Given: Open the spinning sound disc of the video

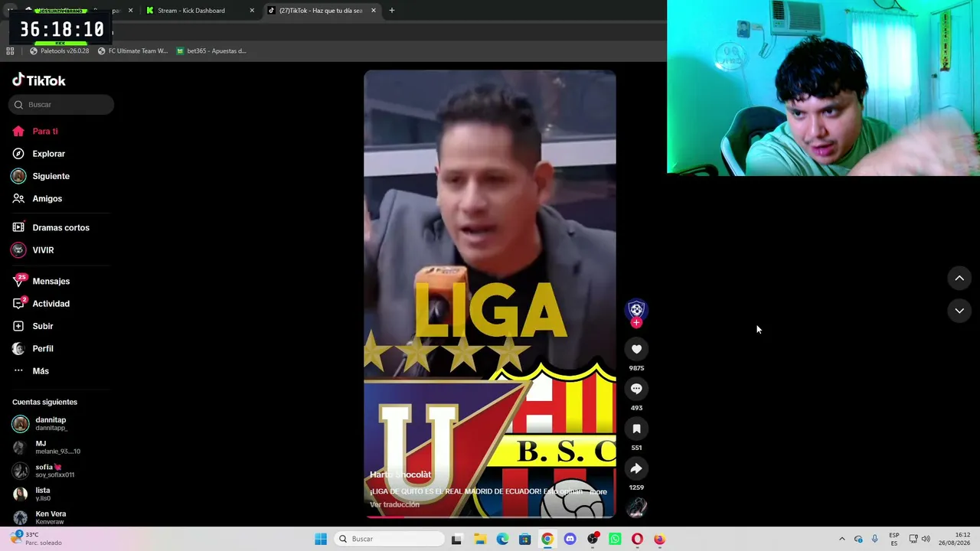Looking at the screenshot, I should pyautogui.click(x=636, y=507).
